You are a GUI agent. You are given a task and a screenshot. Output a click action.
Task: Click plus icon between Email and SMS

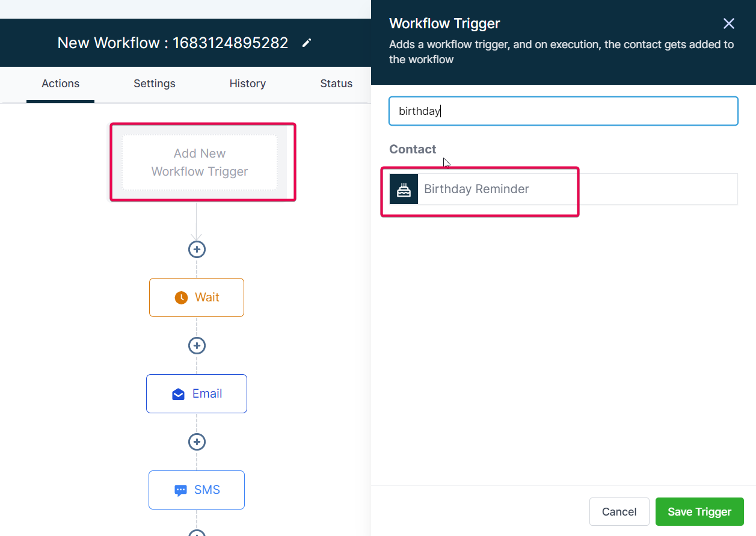[197, 442]
